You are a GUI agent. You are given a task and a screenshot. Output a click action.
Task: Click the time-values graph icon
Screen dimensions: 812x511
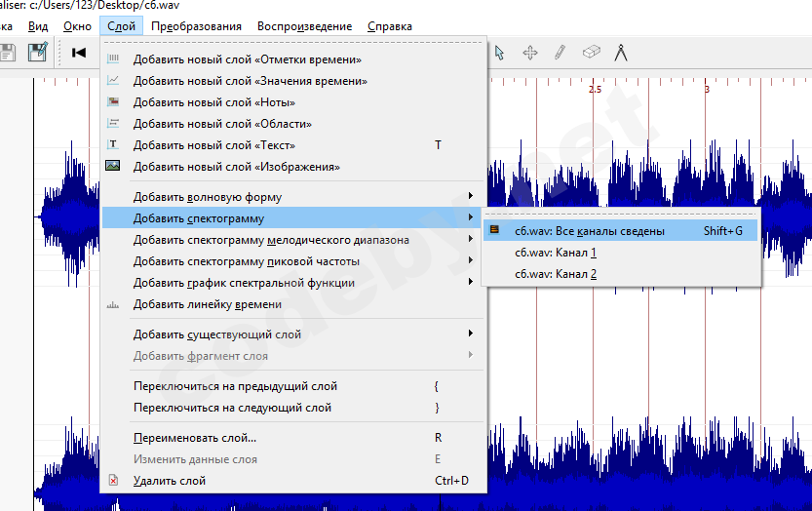113,80
